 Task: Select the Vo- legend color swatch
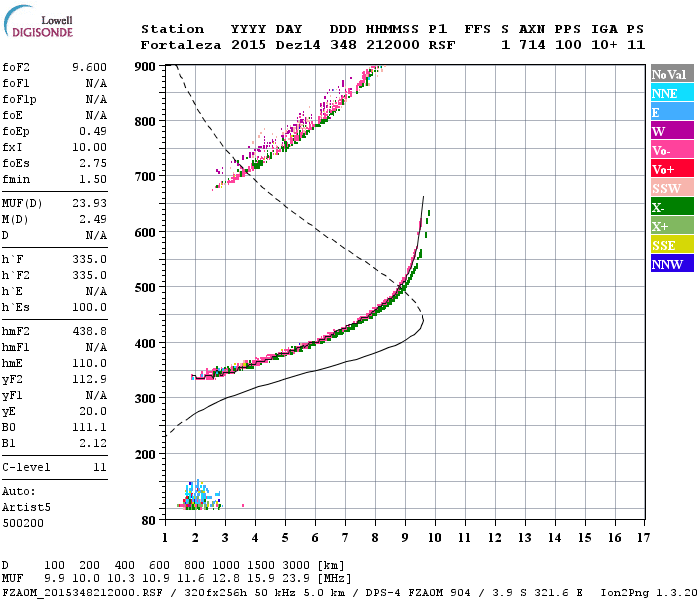(672, 150)
